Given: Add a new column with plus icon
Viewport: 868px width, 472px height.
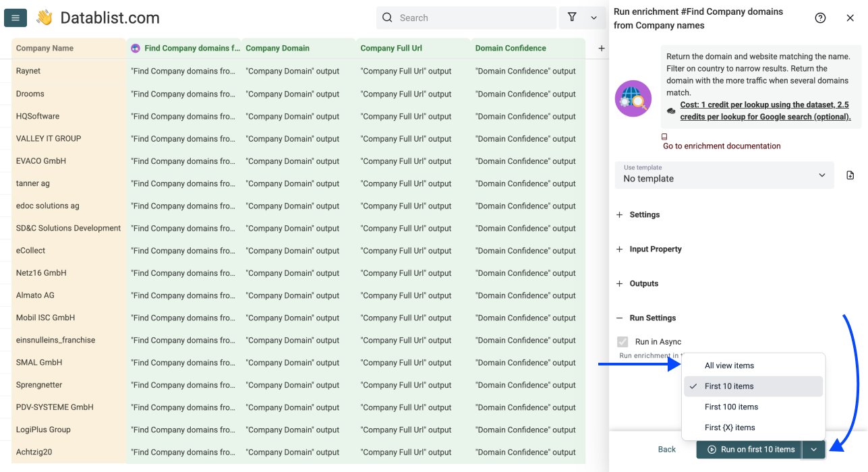Looking at the screenshot, I should 602,49.
